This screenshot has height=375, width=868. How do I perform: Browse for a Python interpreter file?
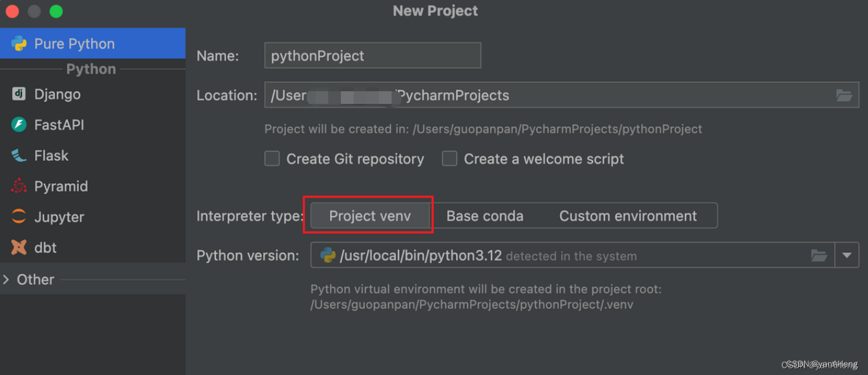(x=819, y=255)
